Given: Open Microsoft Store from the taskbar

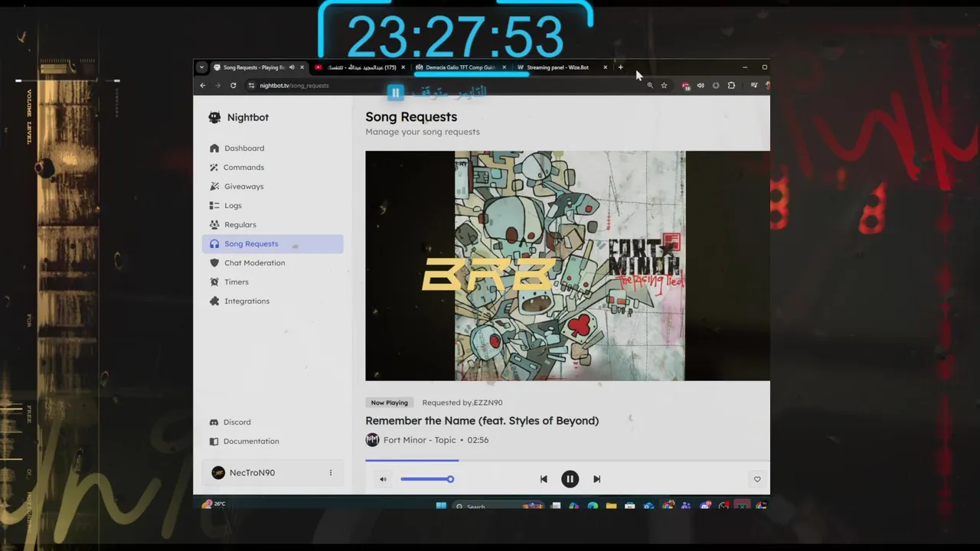Looking at the screenshot, I should pos(629,506).
